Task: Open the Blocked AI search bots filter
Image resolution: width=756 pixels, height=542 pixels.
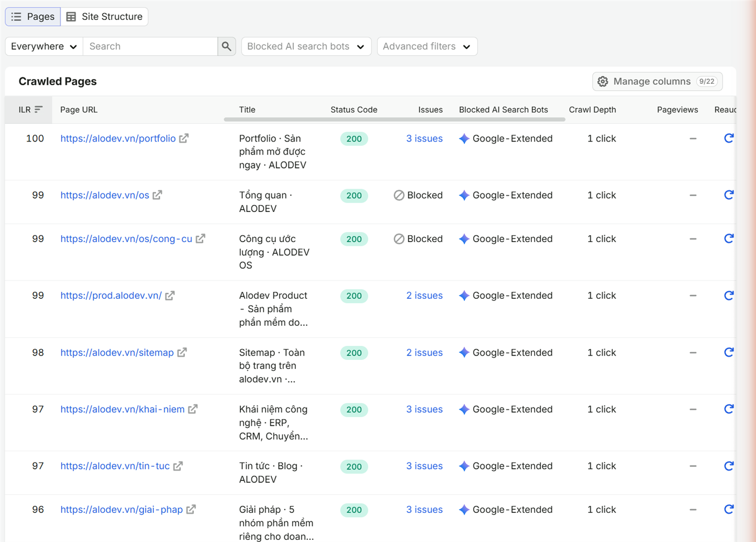Action: pos(306,46)
